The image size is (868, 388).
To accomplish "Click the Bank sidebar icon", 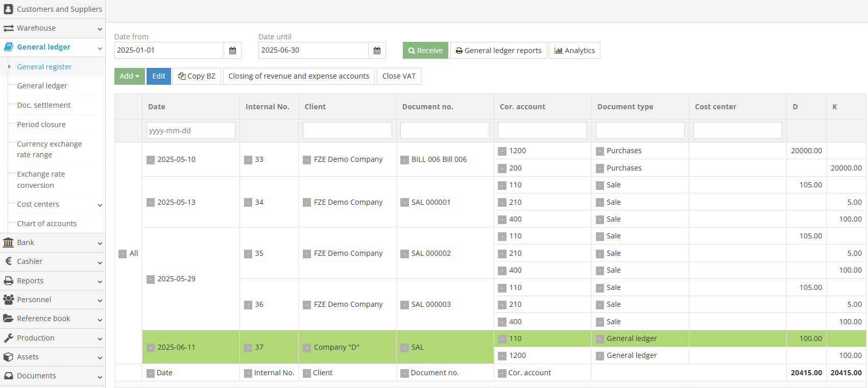I will point(8,243).
